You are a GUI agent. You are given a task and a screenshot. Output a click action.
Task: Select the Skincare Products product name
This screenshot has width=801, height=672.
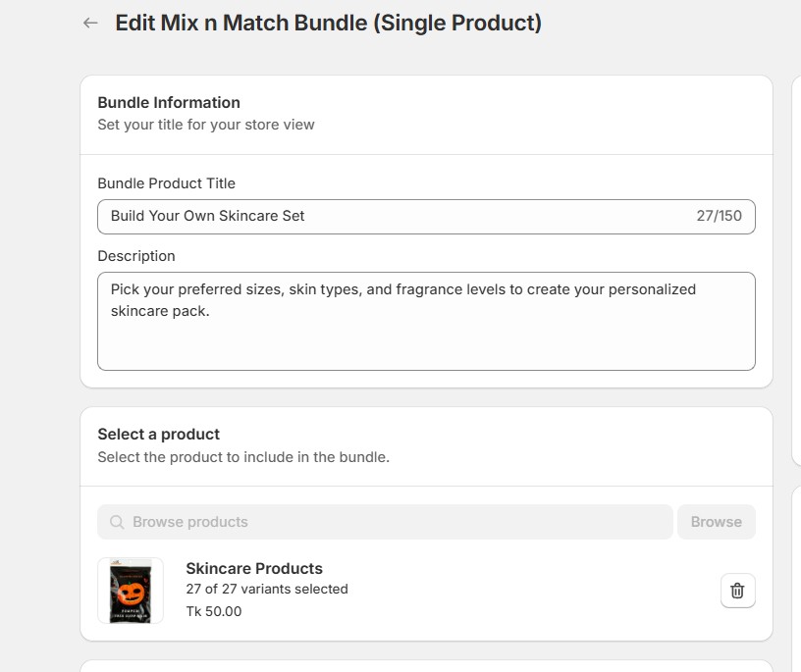(x=253, y=568)
